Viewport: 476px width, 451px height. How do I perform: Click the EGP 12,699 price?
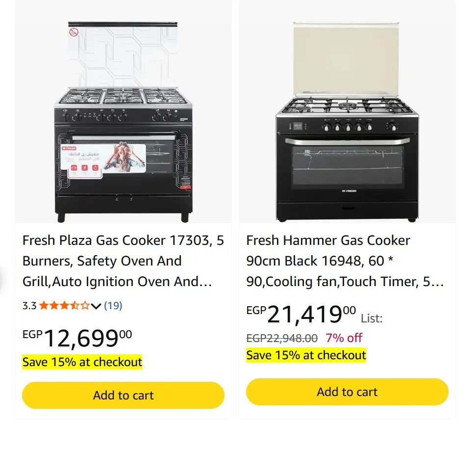pos(77,338)
